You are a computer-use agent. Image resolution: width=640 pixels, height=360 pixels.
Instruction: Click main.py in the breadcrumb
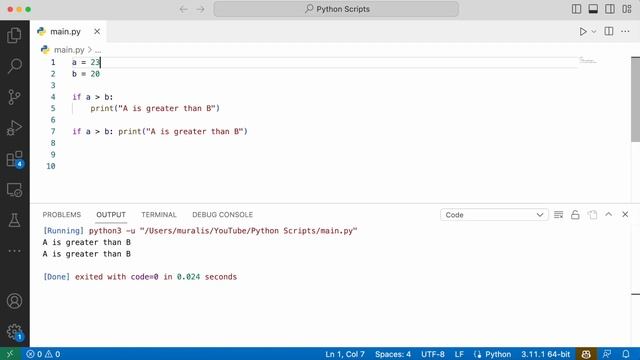pyautogui.click(x=69, y=50)
